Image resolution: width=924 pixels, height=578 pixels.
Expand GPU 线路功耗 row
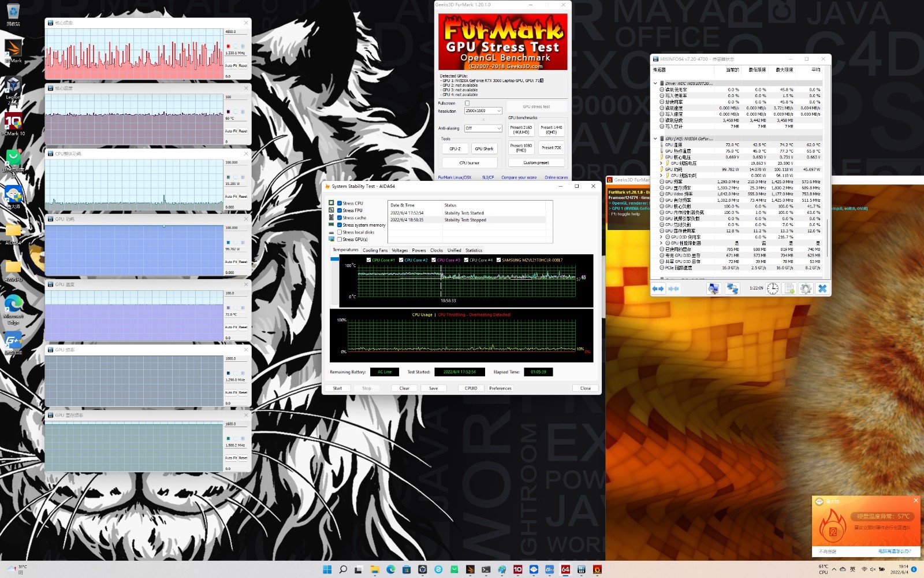click(661, 176)
